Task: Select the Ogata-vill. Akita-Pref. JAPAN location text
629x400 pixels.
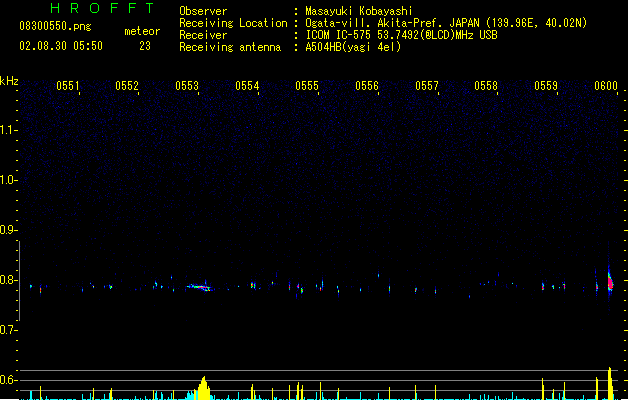Action: 446,23
